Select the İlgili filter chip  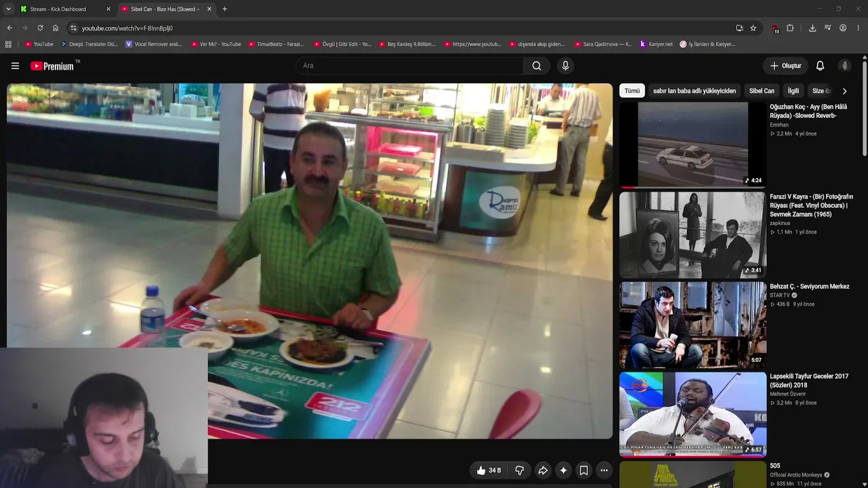(793, 91)
